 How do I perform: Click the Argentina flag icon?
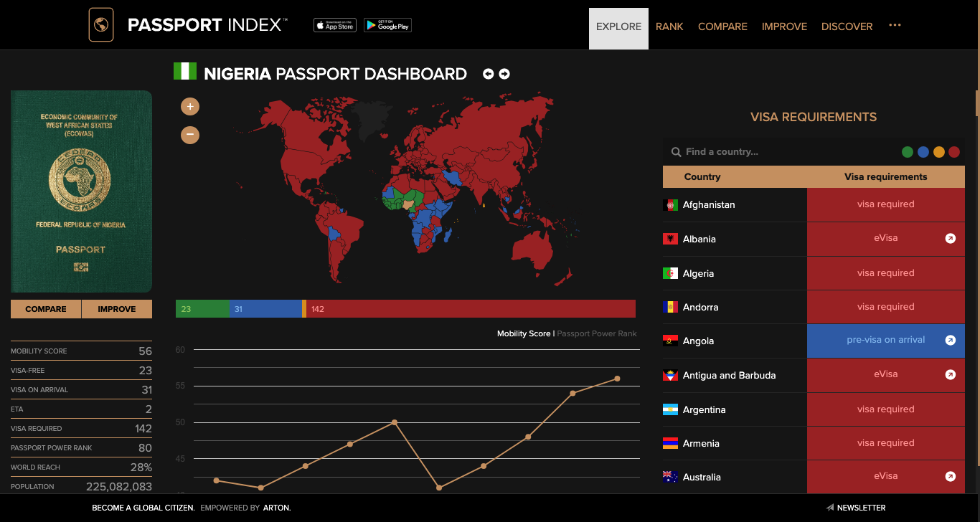click(670, 409)
